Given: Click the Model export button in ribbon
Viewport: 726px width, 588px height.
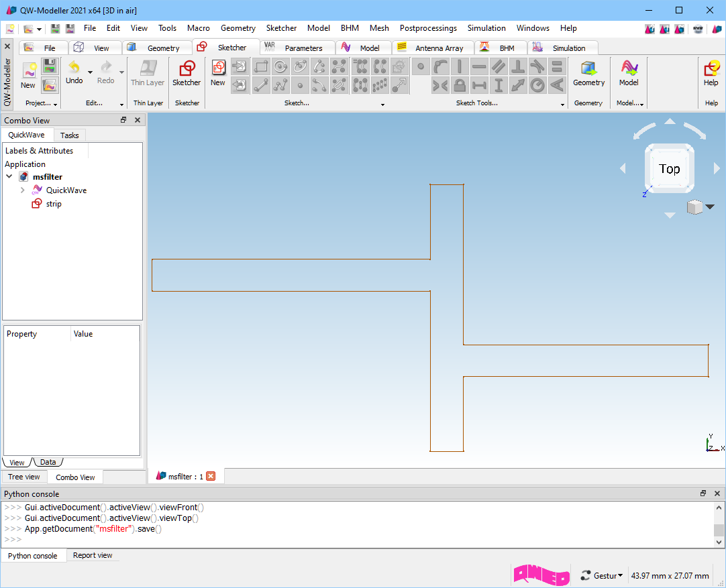Looking at the screenshot, I should tap(629, 74).
